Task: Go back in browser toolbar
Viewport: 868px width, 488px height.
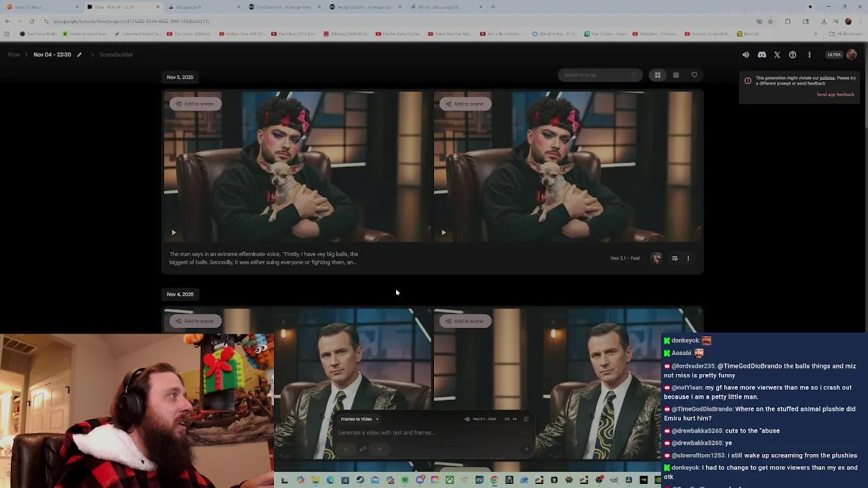Action: tap(7, 21)
